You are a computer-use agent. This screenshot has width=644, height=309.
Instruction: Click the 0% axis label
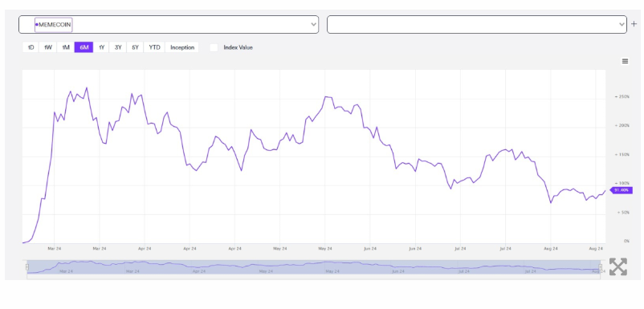626,241
